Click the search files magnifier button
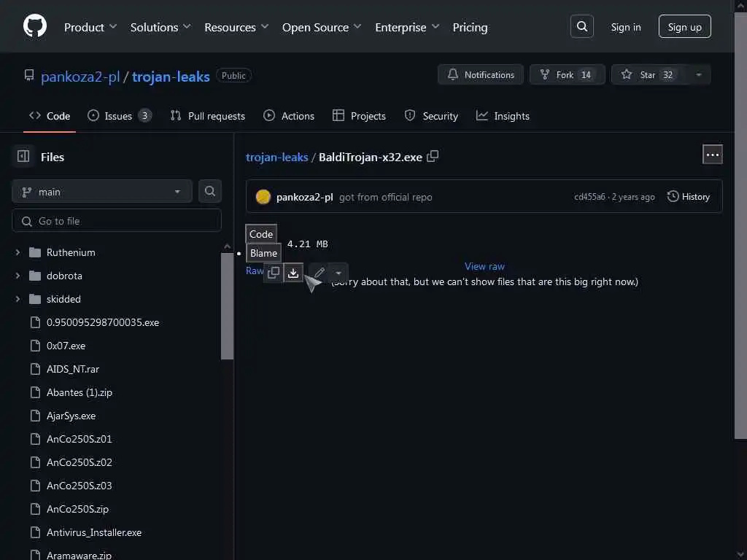 click(209, 192)
